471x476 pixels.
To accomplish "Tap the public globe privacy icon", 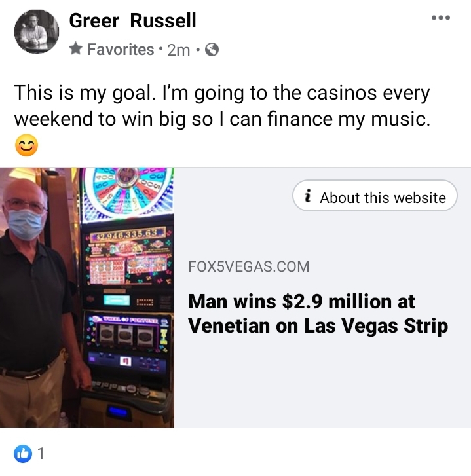I will point(212,50).
